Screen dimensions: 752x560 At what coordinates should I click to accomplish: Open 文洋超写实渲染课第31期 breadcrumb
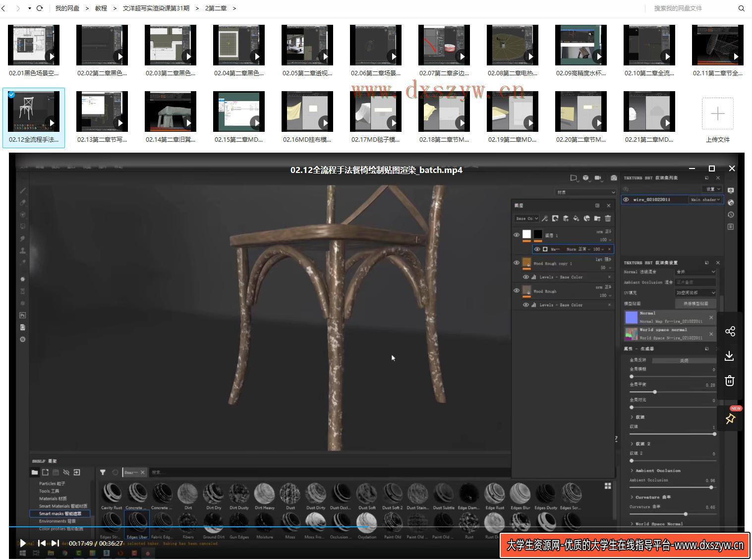[x=156, y=8]
